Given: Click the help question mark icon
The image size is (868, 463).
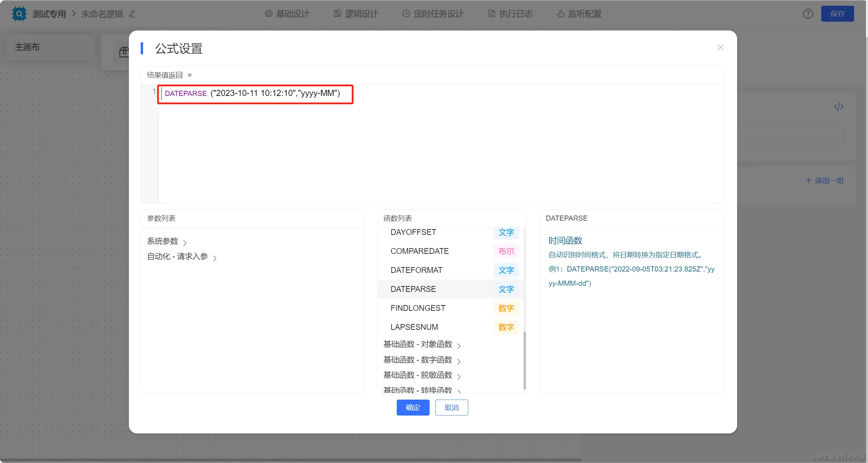Looking at the screenshot, I should (808, 14).
